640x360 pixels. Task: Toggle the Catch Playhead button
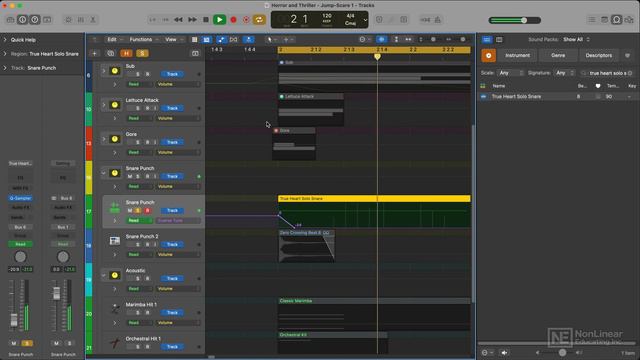tap(249, 40)
